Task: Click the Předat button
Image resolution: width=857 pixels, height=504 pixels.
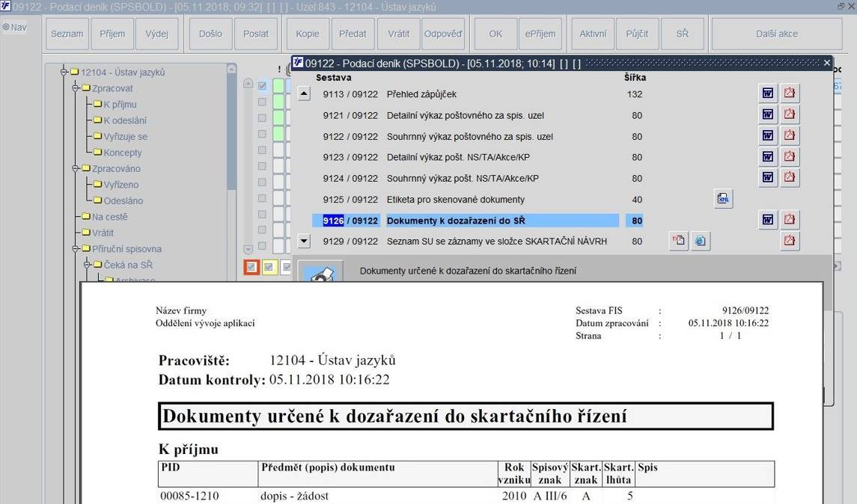Action: [353, 34]
